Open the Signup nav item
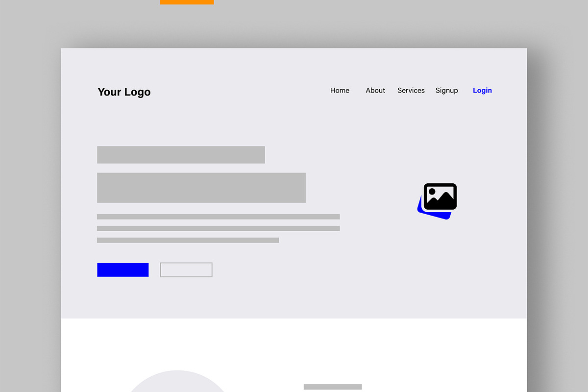588x392 pixels. pyautogui.click(x=446, y=91)
